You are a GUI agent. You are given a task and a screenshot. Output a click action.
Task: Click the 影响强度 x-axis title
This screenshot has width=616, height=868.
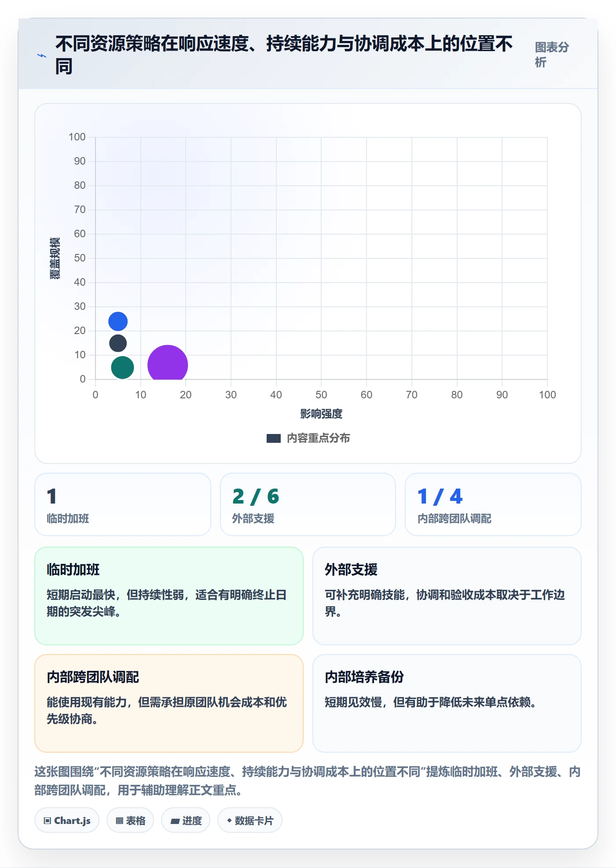(321, 414)
